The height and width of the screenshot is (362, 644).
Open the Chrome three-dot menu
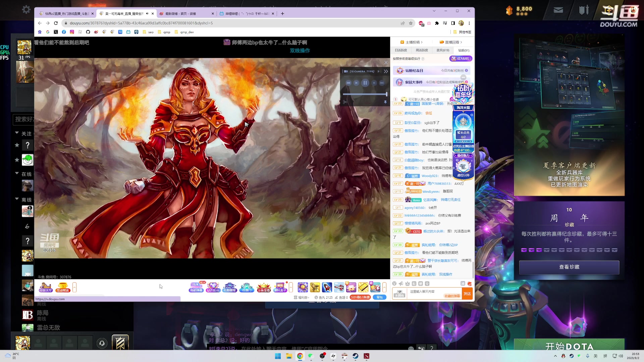469,23
